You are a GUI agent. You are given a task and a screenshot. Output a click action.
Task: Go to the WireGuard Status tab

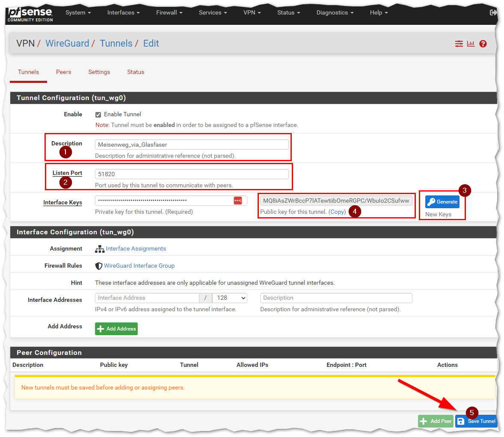[x=136, y=72]
